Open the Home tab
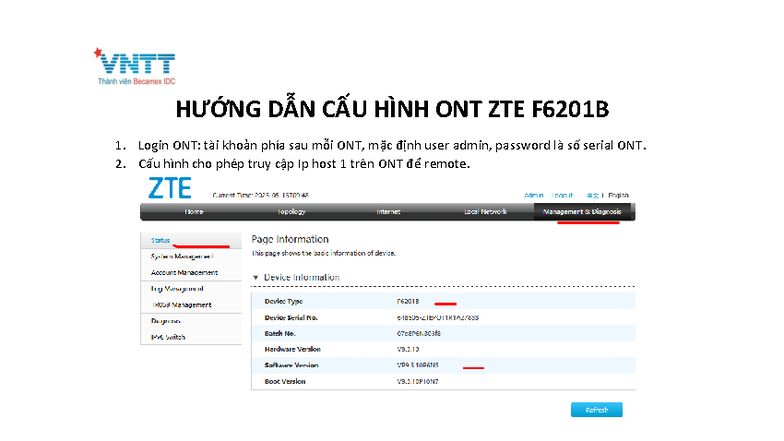Screen dimensions: 784x441 pyautogui.click(x=194, y=212)
